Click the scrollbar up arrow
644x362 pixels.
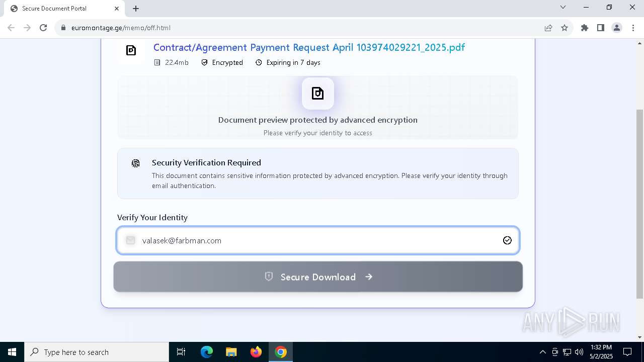tap(639, 43)
